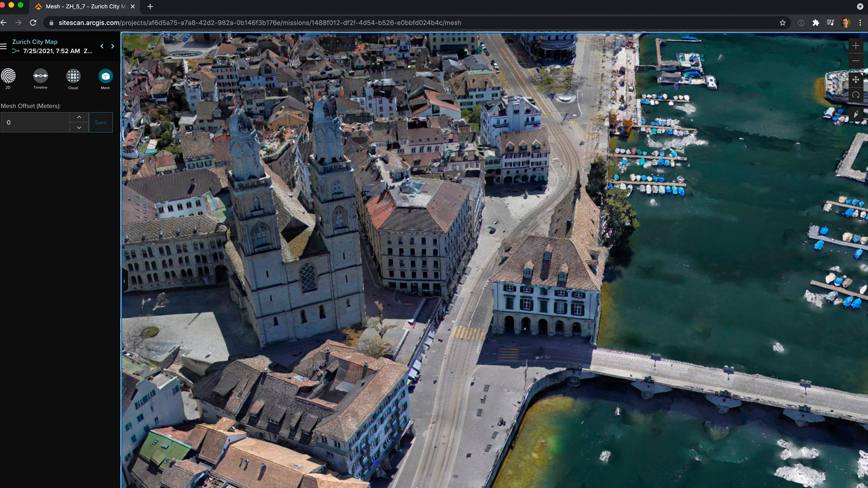Increase the mesh offset value
868x488 pixels.
coord(79,117)
